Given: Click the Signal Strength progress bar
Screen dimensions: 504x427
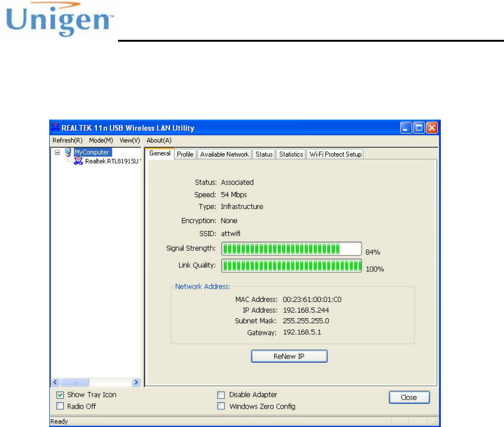Looking at the screenshot, I should (x=291, y=249).
